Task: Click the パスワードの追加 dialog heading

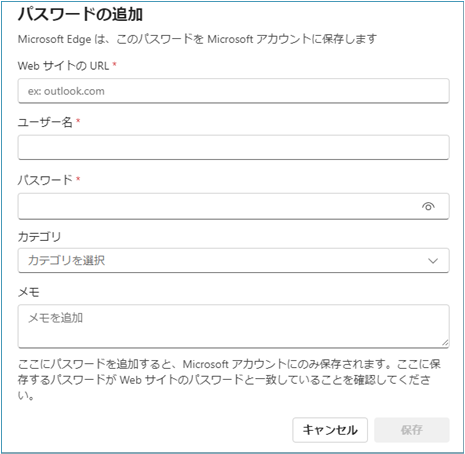Action: click(80, 14)
